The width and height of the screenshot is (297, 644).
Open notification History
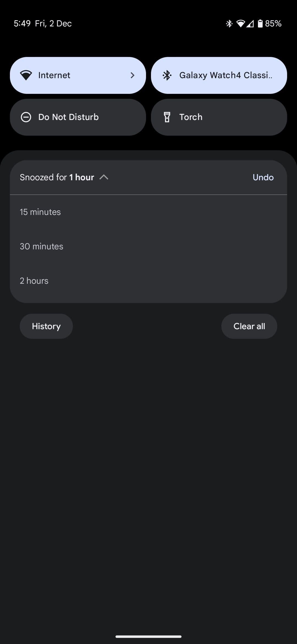[x=46, y=326]
